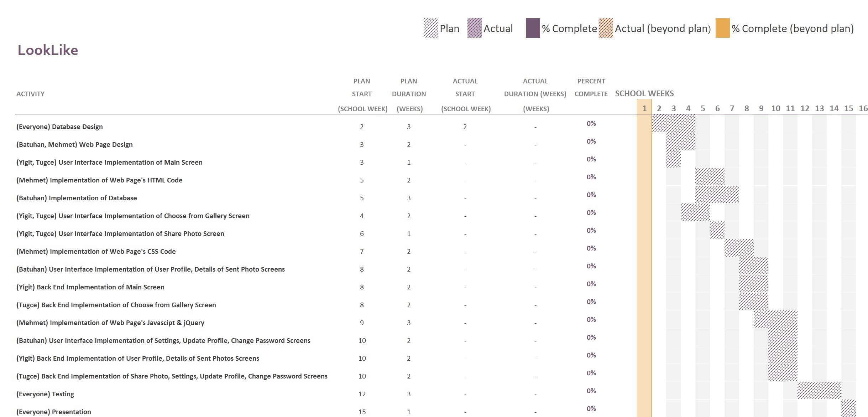Click the Actual (beyond plan) orange hatched swatch
Screen dimensions: 868x417
[x=606, y=28]
